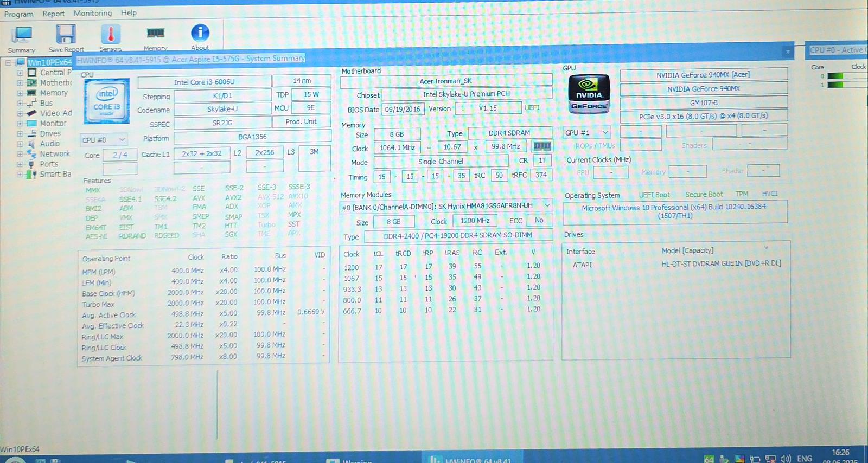868x463 pixels.
Task: Click the Skylake-U codename value
Action: tap(222, 109)
